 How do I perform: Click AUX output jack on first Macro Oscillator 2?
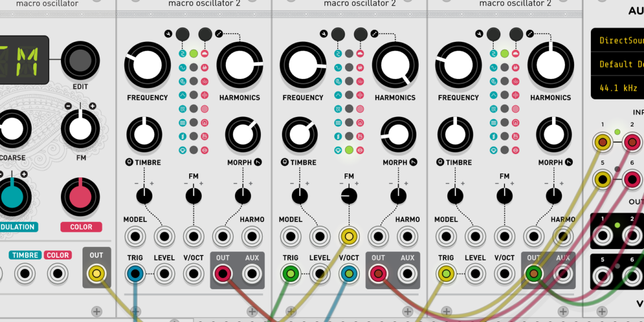point(251,274)
